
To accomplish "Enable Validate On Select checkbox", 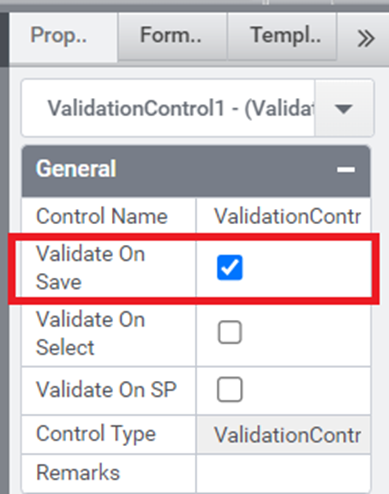I will pos(230,332).
